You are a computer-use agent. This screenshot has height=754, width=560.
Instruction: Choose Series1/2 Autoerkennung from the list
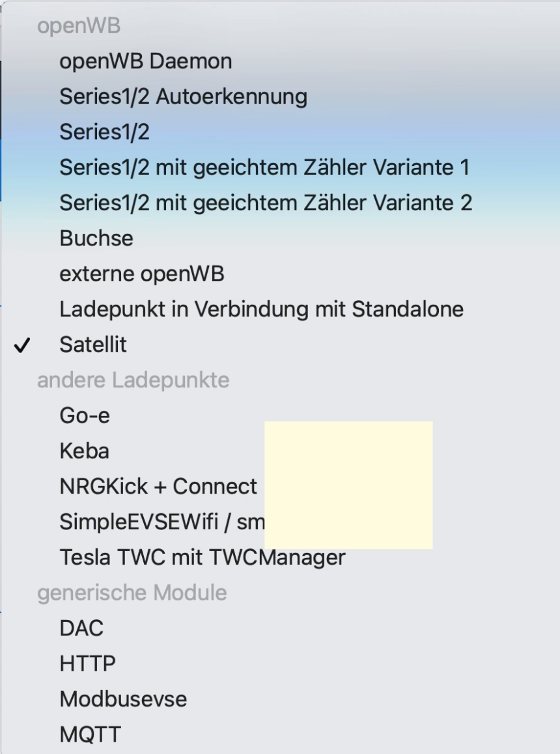point(183,97)
